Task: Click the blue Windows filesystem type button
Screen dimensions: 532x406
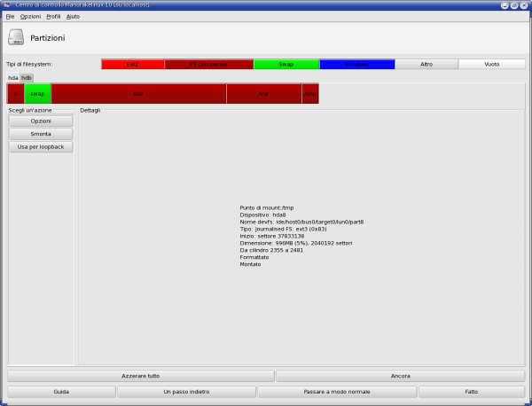Action: coord(356,65)
